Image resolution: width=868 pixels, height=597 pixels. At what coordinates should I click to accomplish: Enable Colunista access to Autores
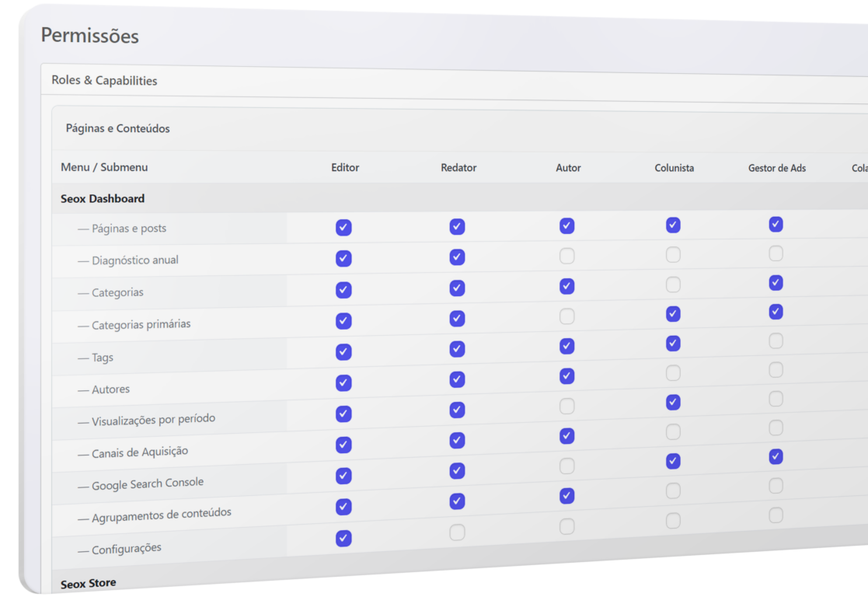pos(673,373)
